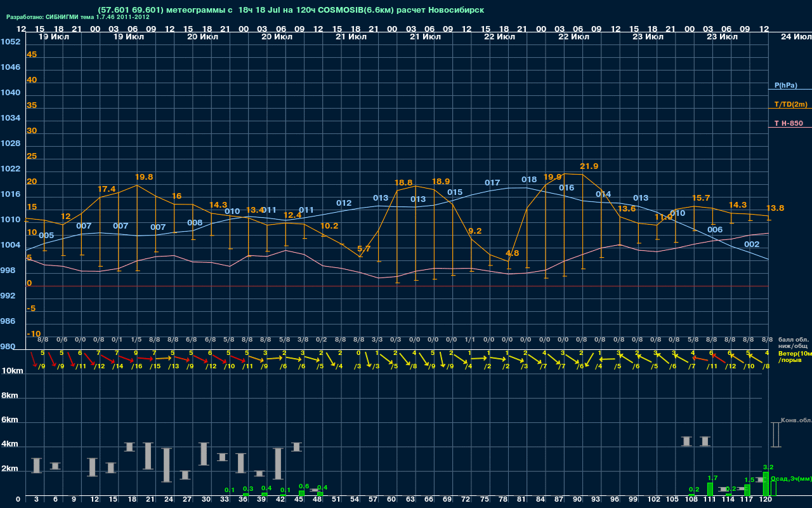Image resolution: width=812 pixels, height=508 pixels.
Task: Click the meteogram title mentioning COSMOSIB
Action: click(291, 10)
